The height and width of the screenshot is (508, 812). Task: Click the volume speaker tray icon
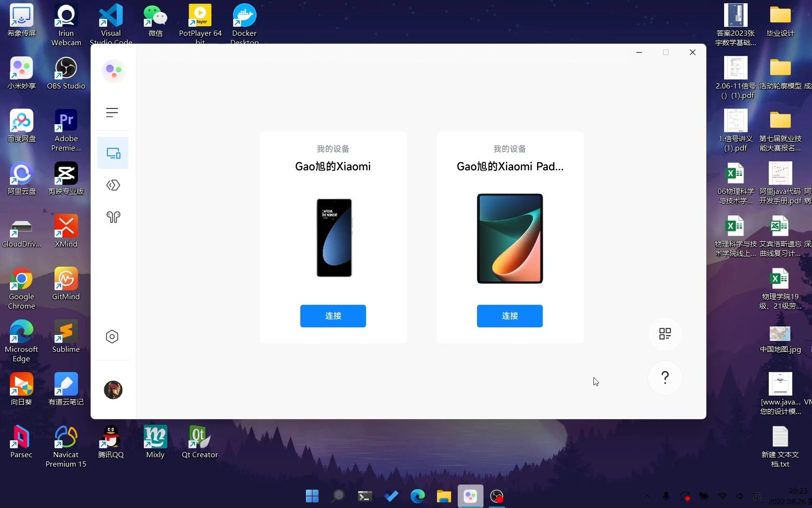pos(740,496)
